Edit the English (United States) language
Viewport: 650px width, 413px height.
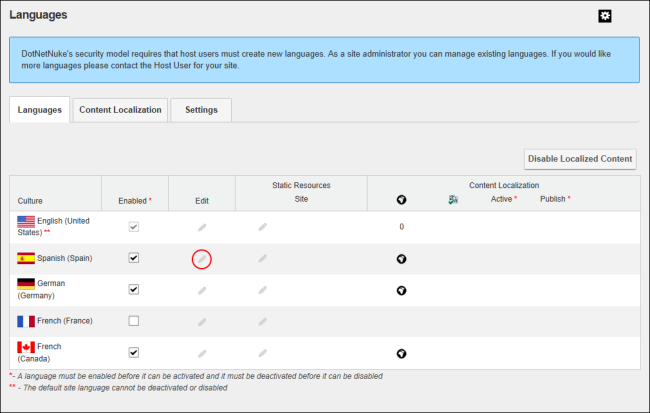tap(202, 227)
